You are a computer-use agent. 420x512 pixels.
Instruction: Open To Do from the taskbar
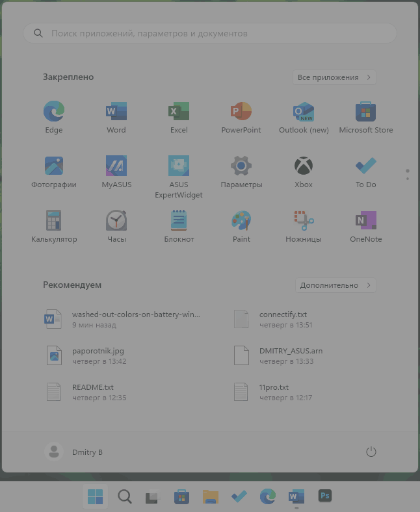pyautogui.click(x=239, y=496)
